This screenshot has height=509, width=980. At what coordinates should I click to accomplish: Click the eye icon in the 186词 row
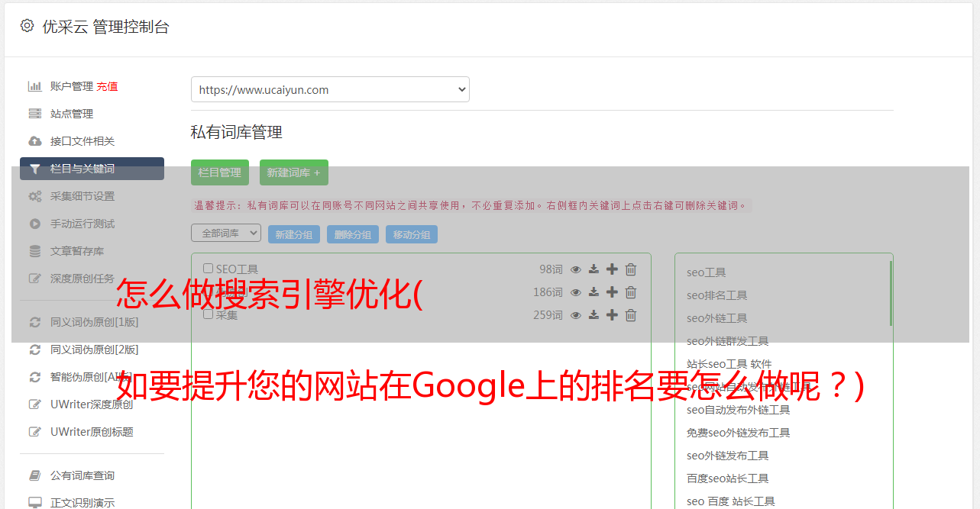(x=576, y=292)
